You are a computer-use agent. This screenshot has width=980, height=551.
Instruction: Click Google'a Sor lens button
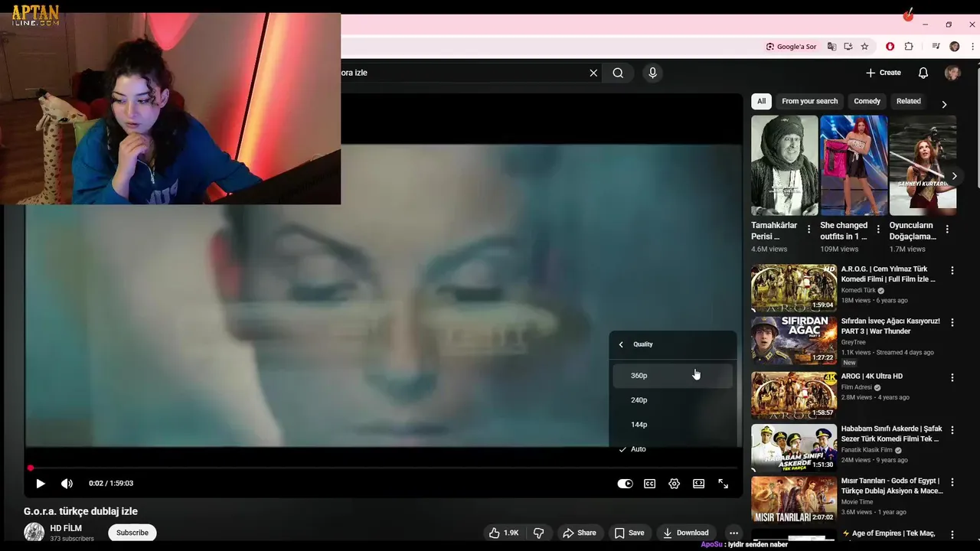click(791, 47)
